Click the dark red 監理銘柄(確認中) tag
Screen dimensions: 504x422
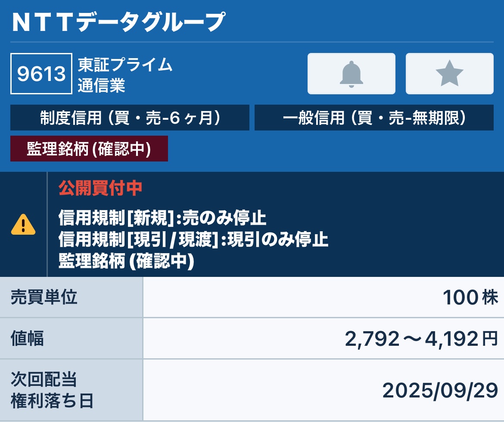[x=89, y=149]
